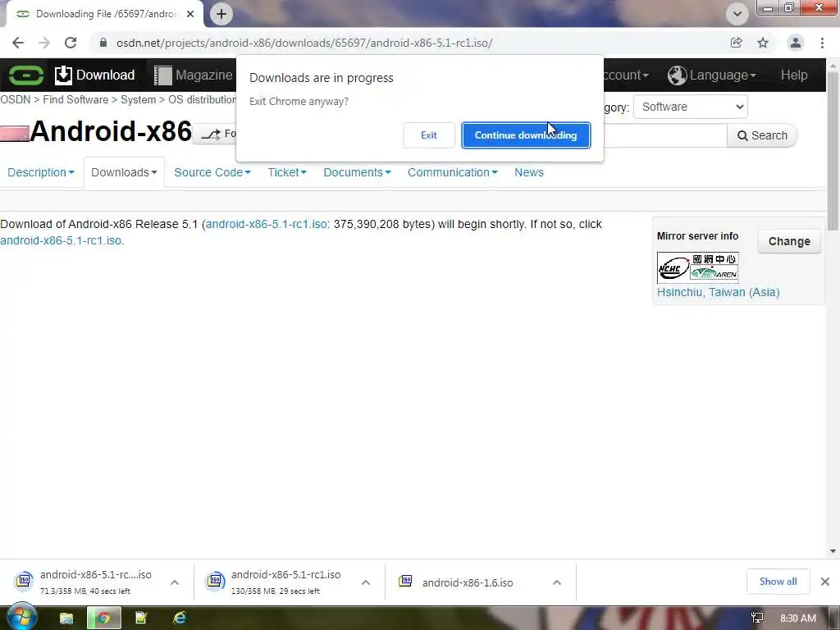Open the Software category combo box
840x630 pixels.
click(x=690, y=107)
